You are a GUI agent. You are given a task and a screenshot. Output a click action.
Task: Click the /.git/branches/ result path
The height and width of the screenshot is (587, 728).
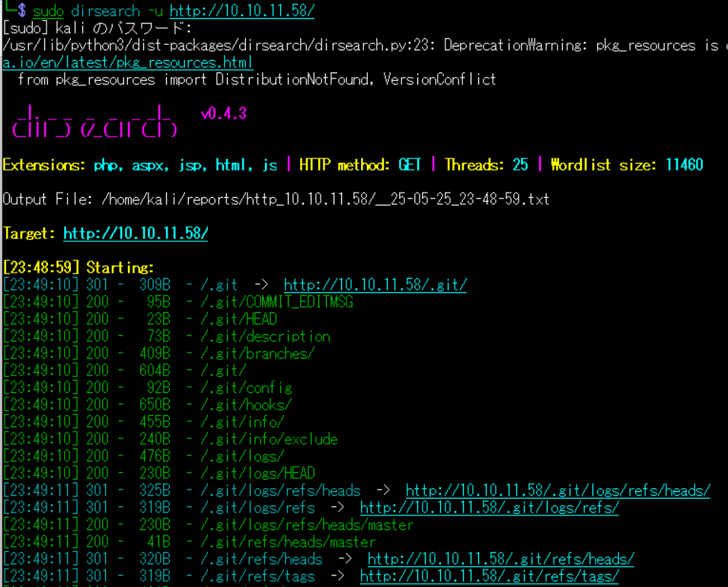[x=257, y=353]
